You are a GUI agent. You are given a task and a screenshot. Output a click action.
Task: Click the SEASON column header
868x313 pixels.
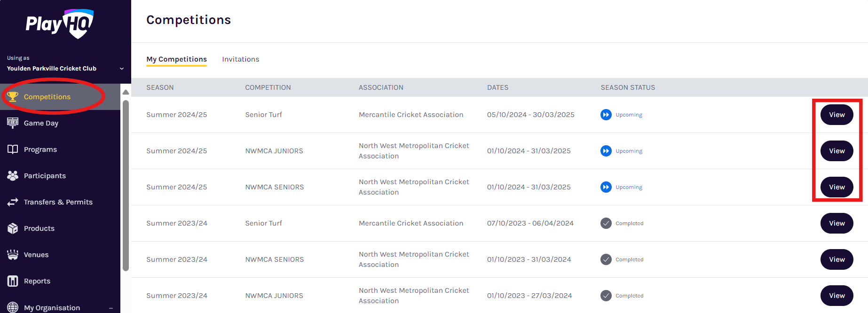(160, 87)
